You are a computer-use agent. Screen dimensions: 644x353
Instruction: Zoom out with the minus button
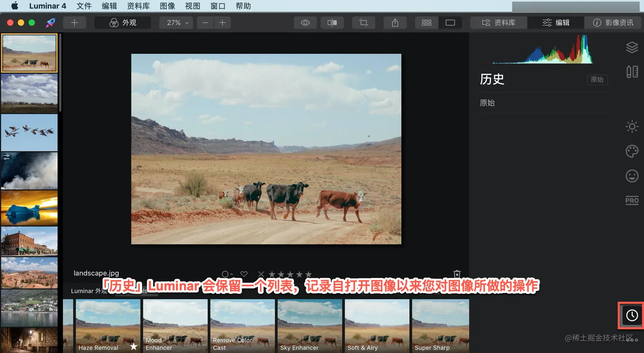pyautogui.click(x=205, y=23)
